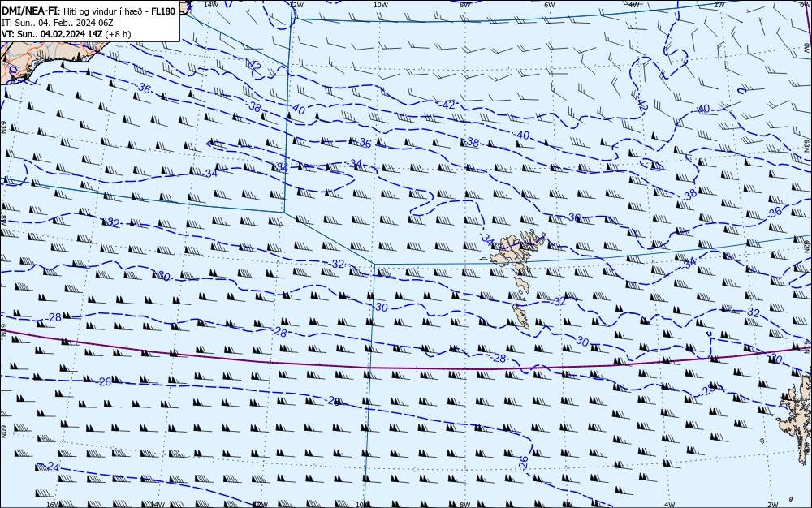The image size is (812, 508).
Task: Click the 'DMI/NEA-FI' source label
Action: [29, 12]
